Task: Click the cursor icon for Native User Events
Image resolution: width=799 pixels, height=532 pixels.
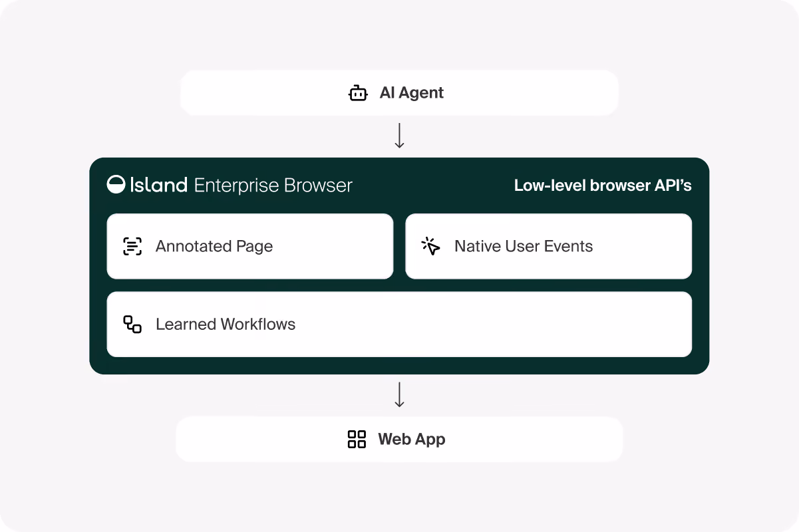Action: point(431,246)
